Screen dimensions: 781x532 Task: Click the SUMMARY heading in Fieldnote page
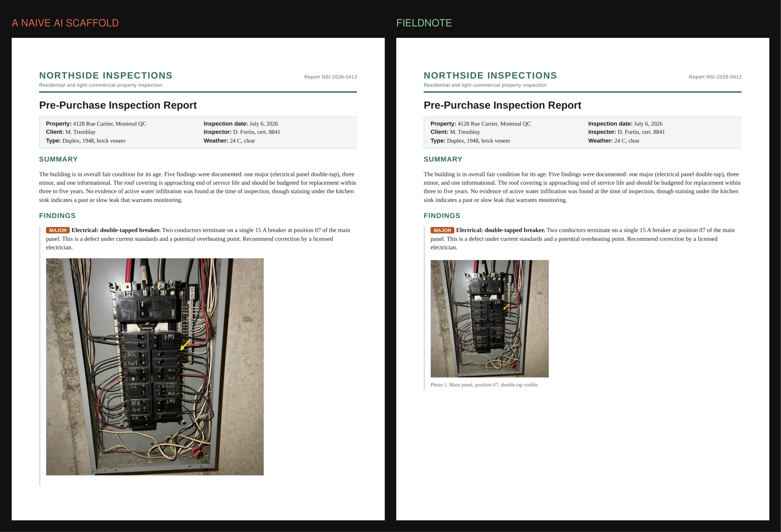[x=443, y=159]
